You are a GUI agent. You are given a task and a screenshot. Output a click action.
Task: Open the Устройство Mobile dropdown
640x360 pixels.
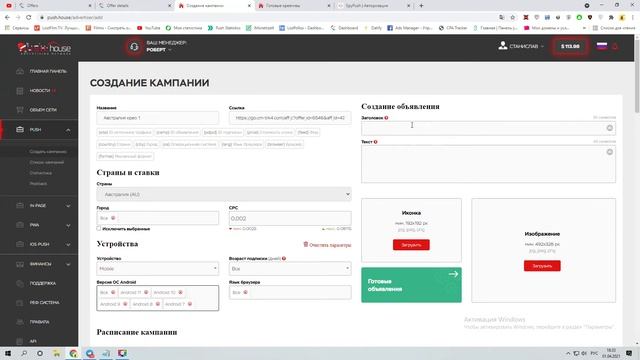(x=158, y=269)
